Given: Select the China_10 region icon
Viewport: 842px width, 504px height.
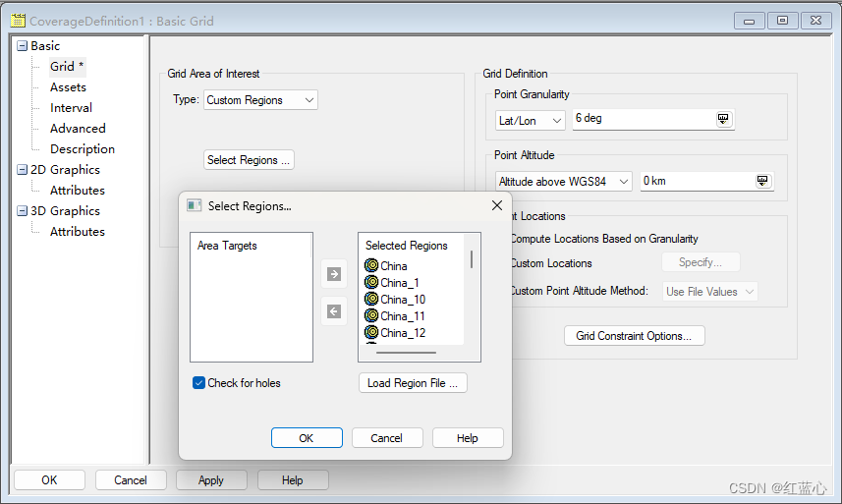Looking at the screenshot, I should click(371, 299).
